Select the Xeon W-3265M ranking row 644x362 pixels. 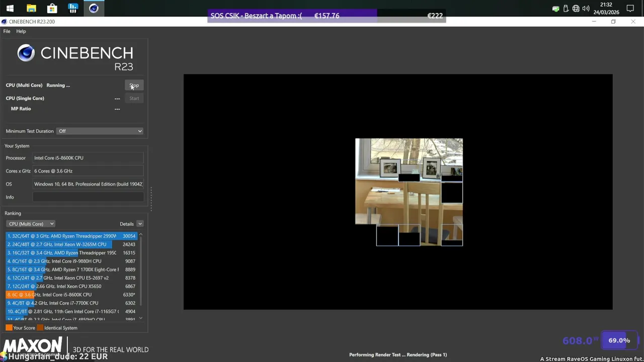[71, 244]
